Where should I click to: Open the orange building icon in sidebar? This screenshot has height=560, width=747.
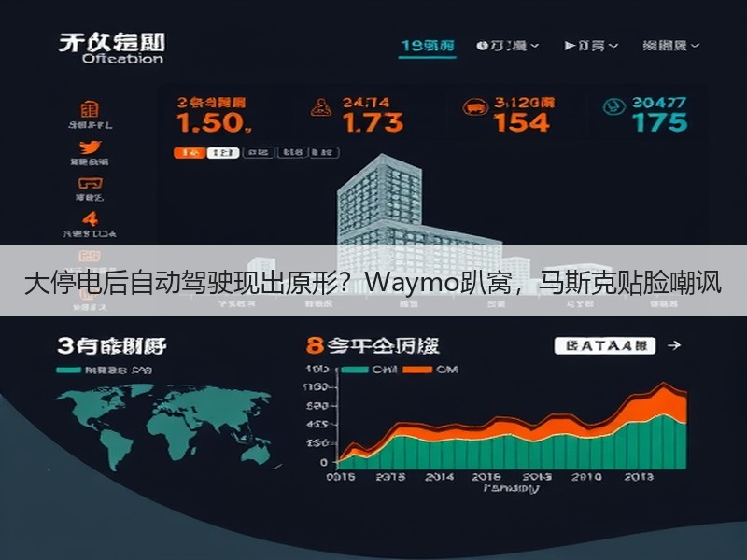pyautogui.click(x=90, y=109)
